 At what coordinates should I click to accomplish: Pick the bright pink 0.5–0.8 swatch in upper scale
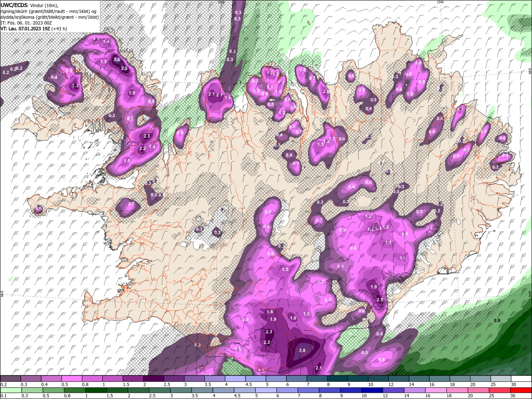(x=72, y=379)
